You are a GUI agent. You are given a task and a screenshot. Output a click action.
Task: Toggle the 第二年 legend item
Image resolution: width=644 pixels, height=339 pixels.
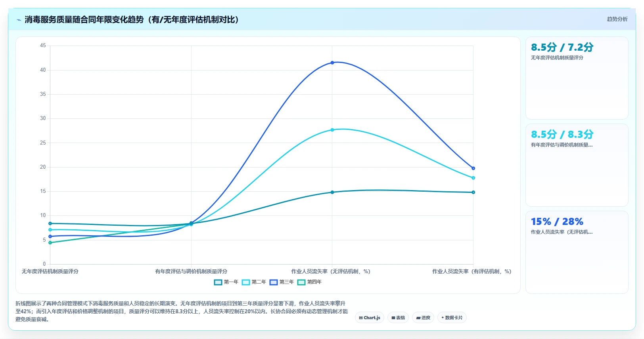(x=254, y=282)
